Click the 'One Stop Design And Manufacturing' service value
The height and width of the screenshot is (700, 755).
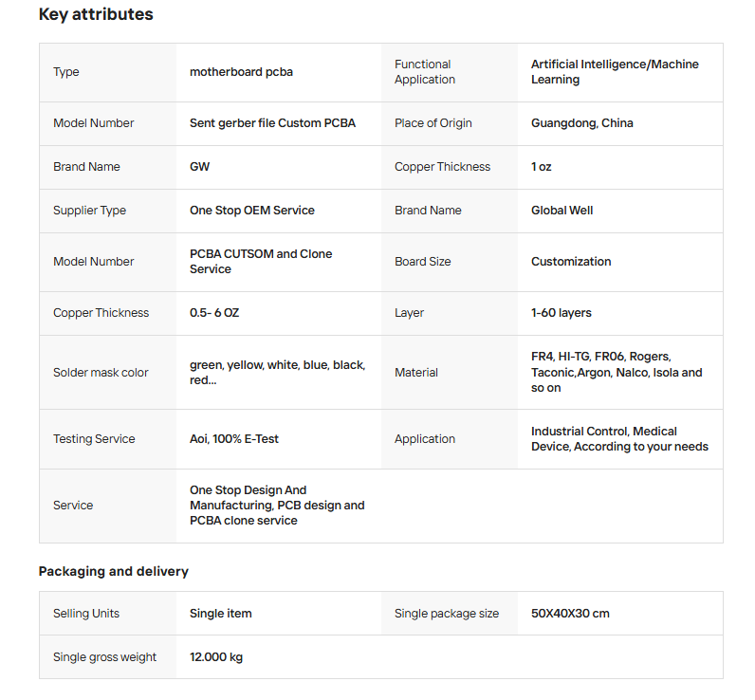(276, 506)
